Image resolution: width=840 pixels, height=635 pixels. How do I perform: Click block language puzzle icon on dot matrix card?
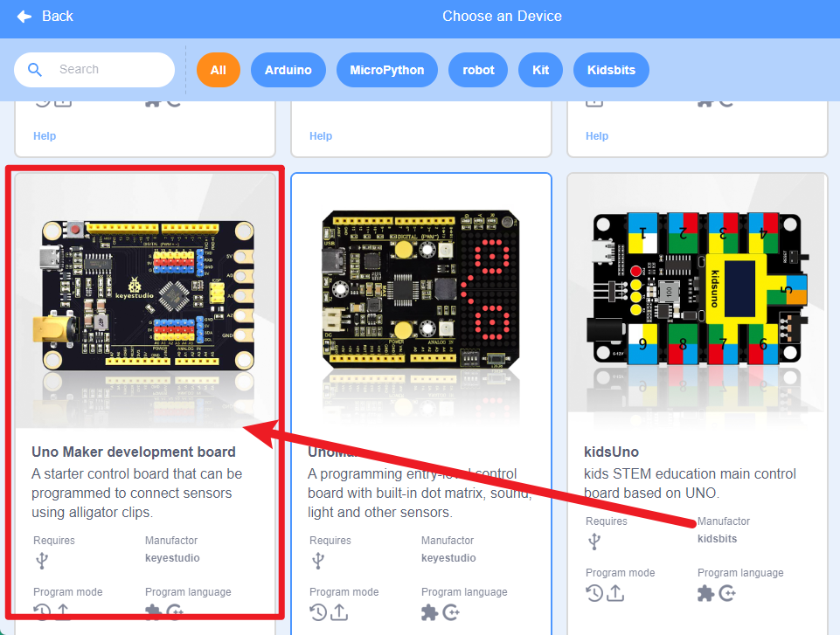430,612
